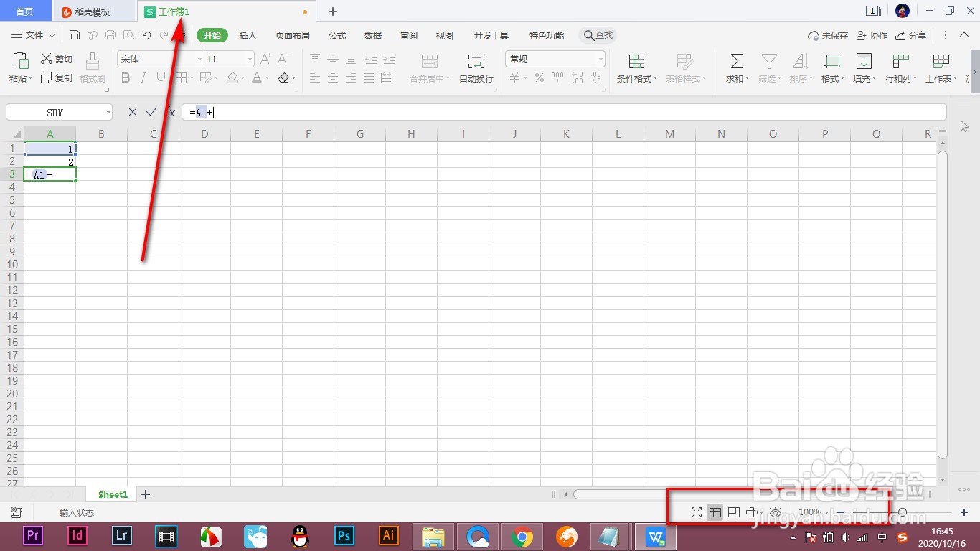Click into the formula bar input
The image size is (980, 551).
[564, 112]
